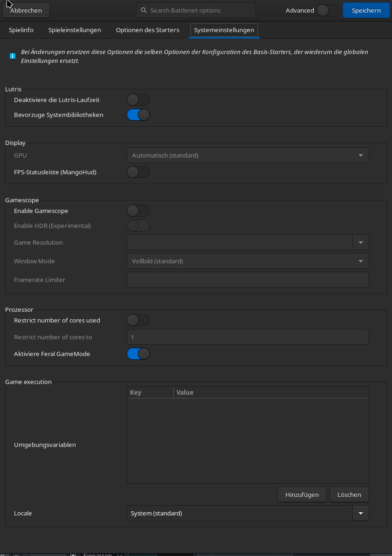Image resolution: width=392 pixels, height=556 pixels.
Task: Click the Framerate Limiter input field
Action: click(248, 280)
